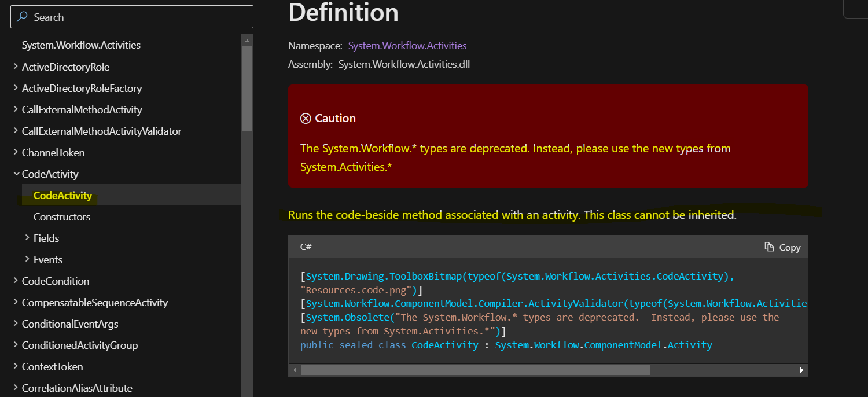This screenshot has height=397, width=868.
Task: Click the Copy code icon
Action: click(769, 247)
